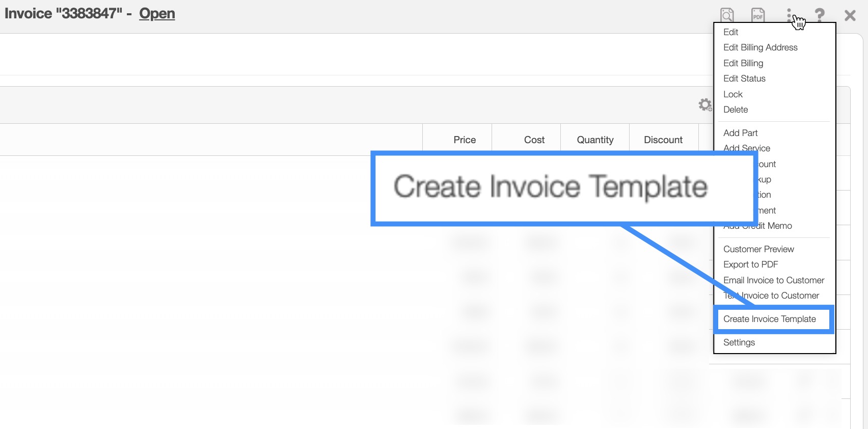Click the invoice preview magnifier icon

click(x=727, y=15)
